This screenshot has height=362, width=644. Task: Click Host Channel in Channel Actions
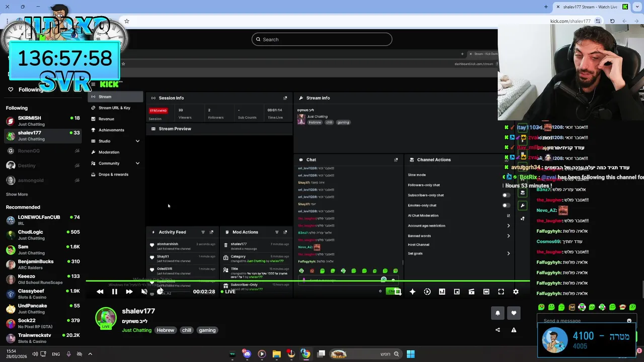coord(419,245)
